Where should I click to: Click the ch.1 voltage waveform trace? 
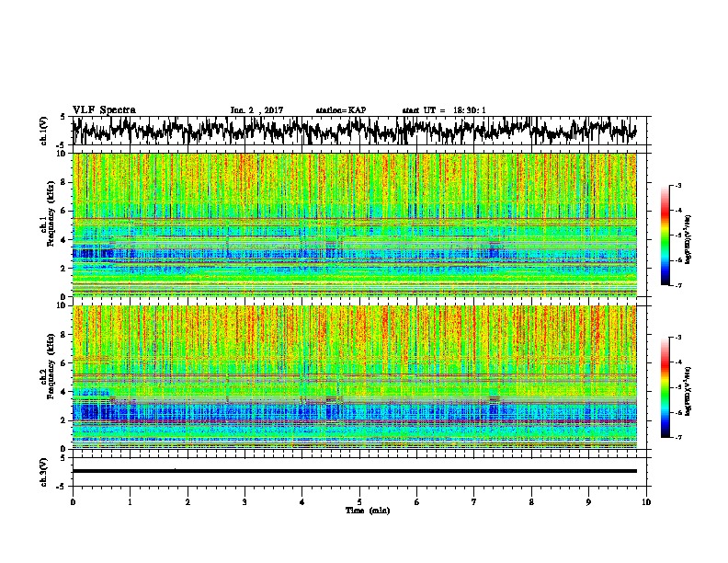[354, 130]
